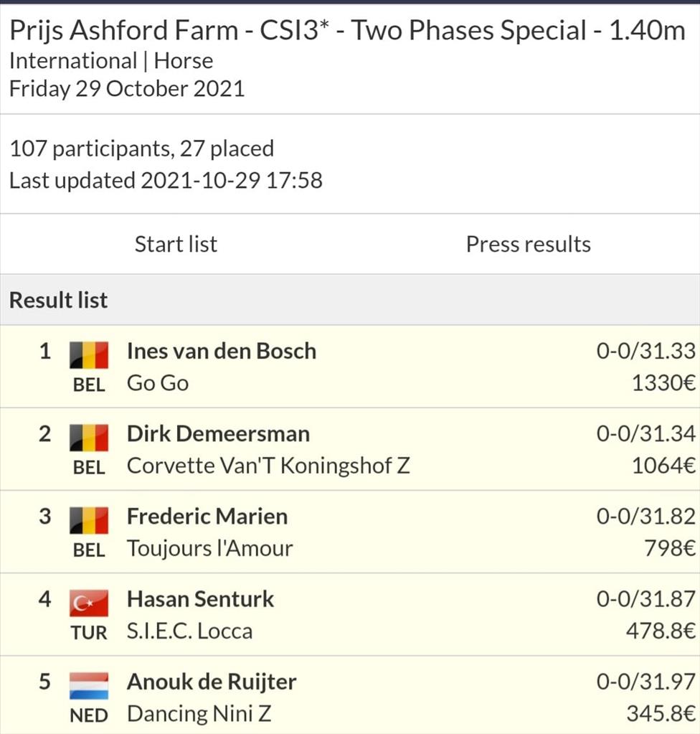Screen dimensions: 700x734
Task: Open the Press results tab
Action: pyautogui.click(x=529, y=244)
